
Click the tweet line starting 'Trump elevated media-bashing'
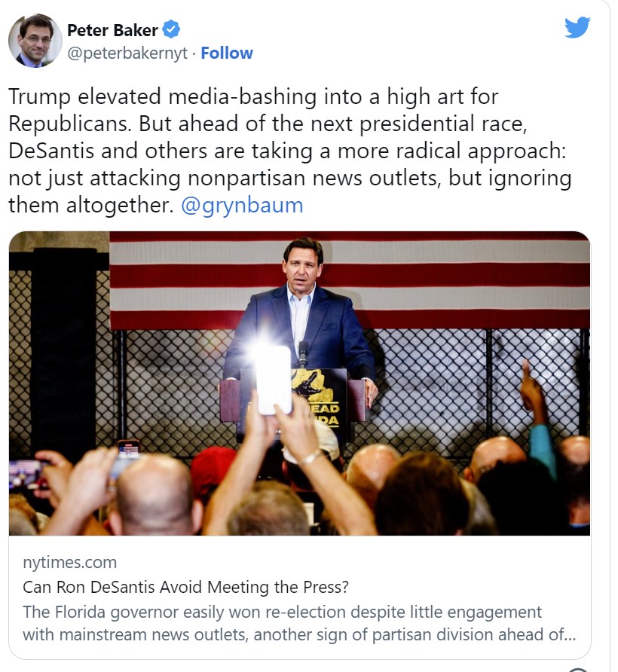[253, 96]
